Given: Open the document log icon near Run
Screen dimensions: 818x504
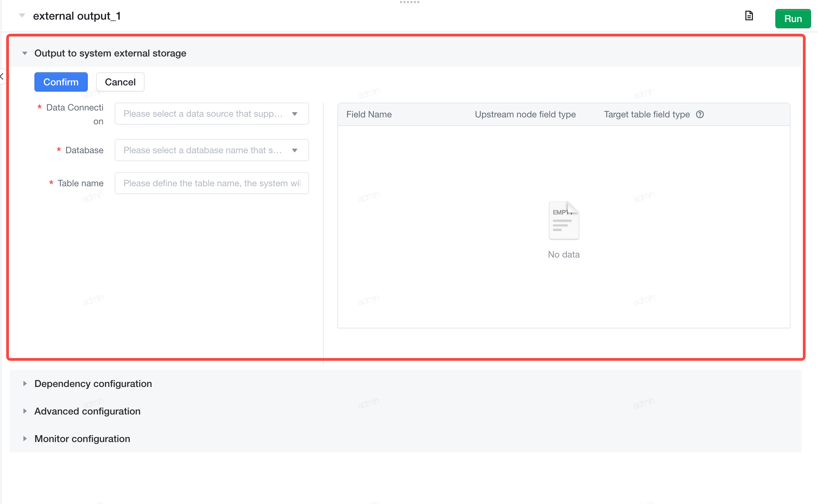Looking at the screenshot, I should click(x=749, y=16).
